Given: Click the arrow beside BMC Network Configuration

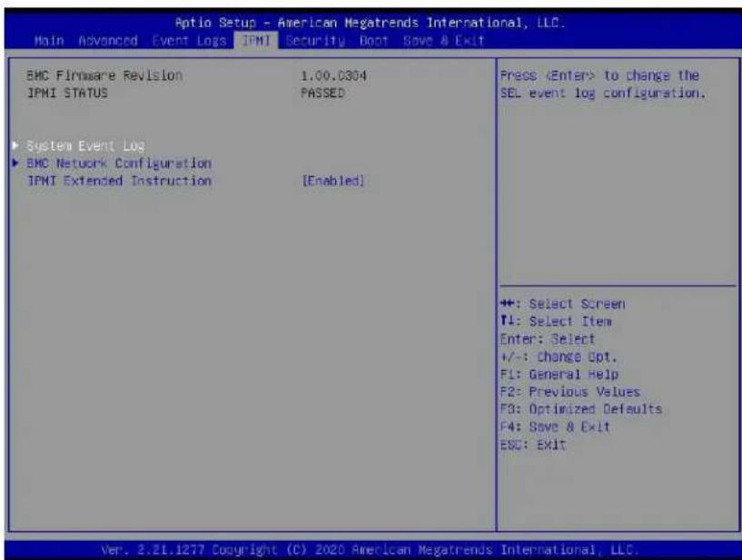Looking at the screenshot, I should click(x=15, y=162).
